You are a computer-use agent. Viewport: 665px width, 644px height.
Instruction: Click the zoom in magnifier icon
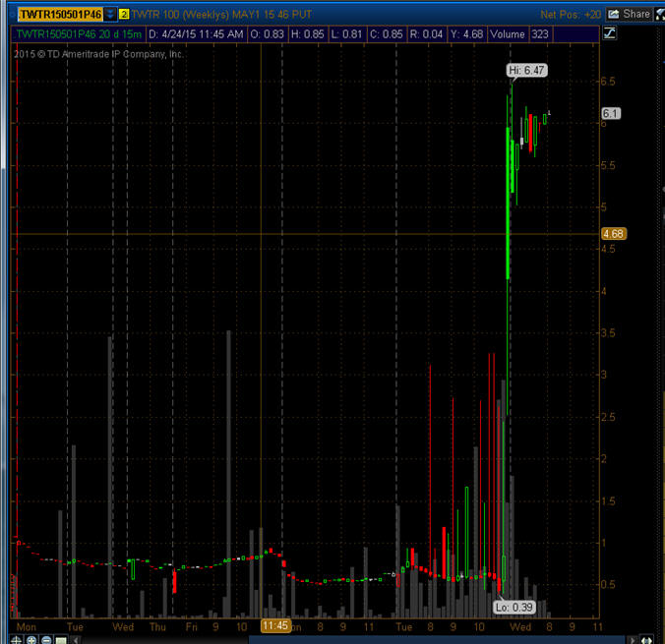(x=30, y=639)
